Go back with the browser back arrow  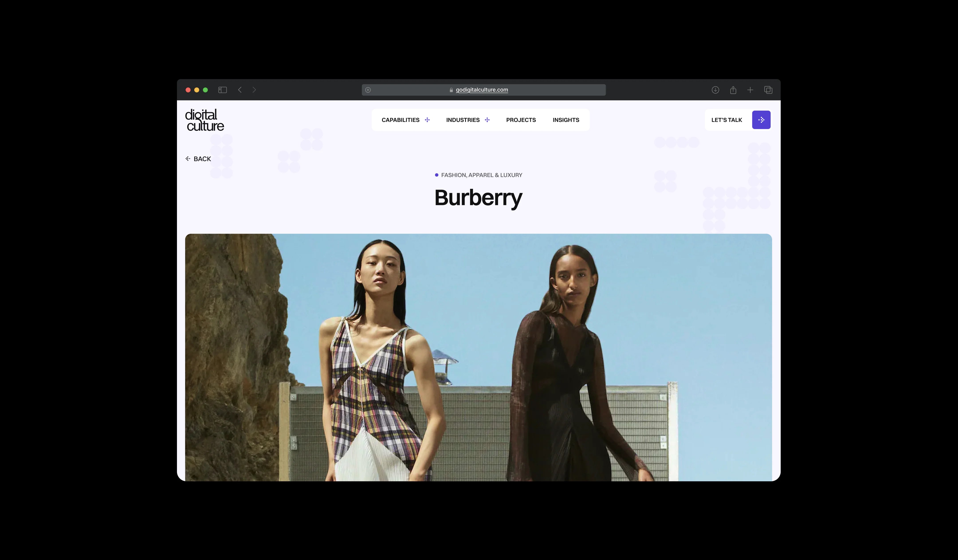240,90
